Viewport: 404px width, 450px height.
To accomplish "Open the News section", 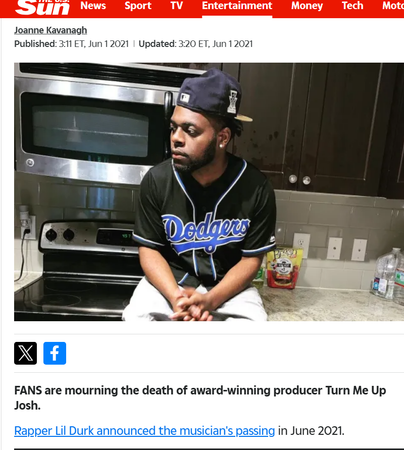I will (x=93, y=6).
